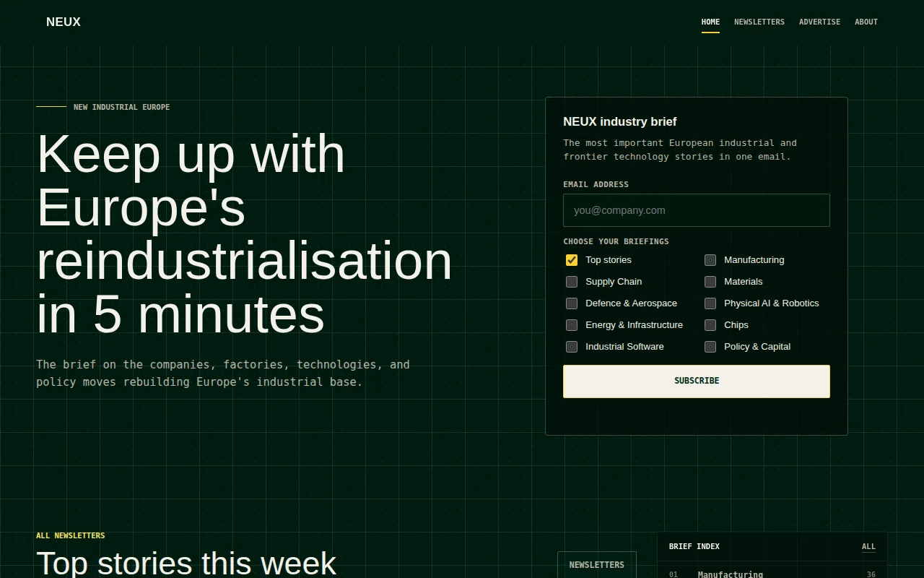Enable the Defence & Aerospace briefing
Viewport: 924px width, 578px height.
pyautogui.click(x=572, y=303)
